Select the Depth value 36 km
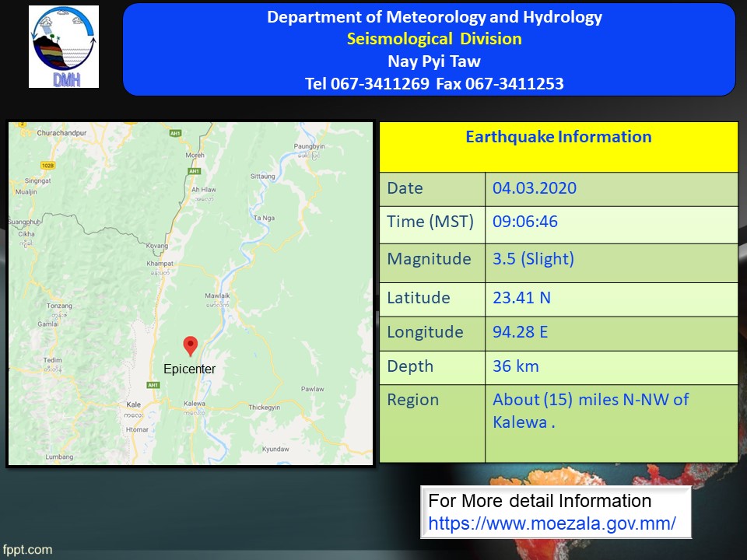Viewport: 747px width, 560px height. 515,366
